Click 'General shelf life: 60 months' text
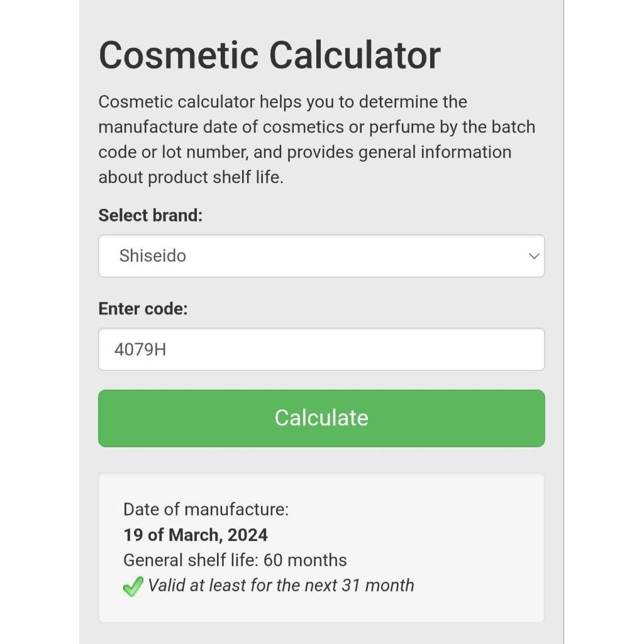This screenshot has height=644, width=644. pyautogui.click(x=235, y=560)
